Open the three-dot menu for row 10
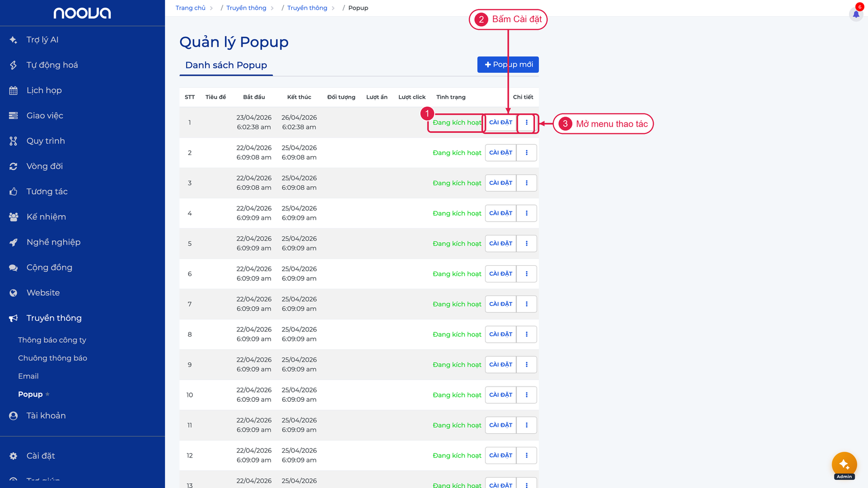868x488 pixels. coord(527,395)
